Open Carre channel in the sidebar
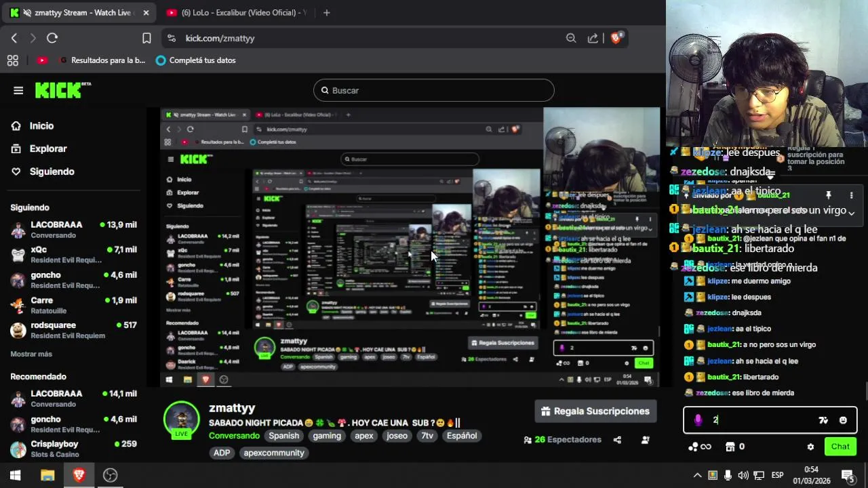The height and width of the screenshot is (488, 868). [x=73, y=305]
